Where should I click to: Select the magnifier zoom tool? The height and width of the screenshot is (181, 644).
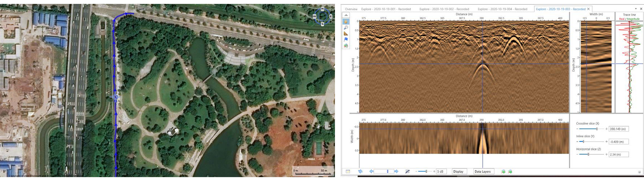click(346, 28)
